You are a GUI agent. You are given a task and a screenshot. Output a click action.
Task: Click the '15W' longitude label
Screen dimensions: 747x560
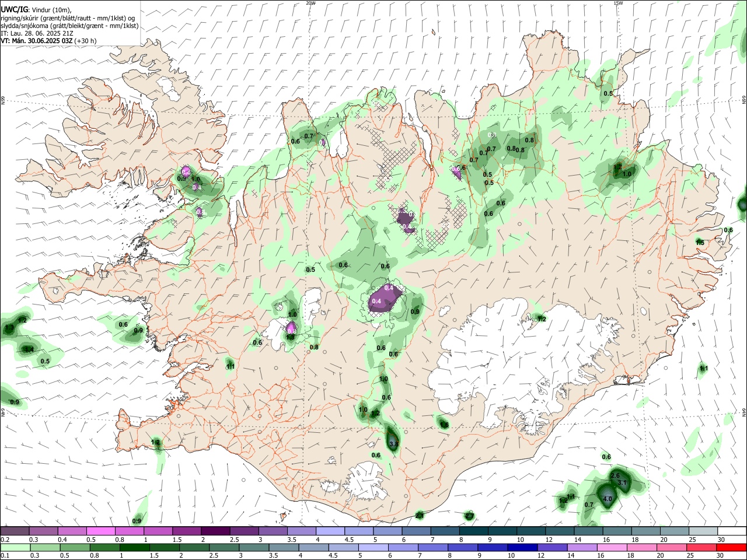618,3
